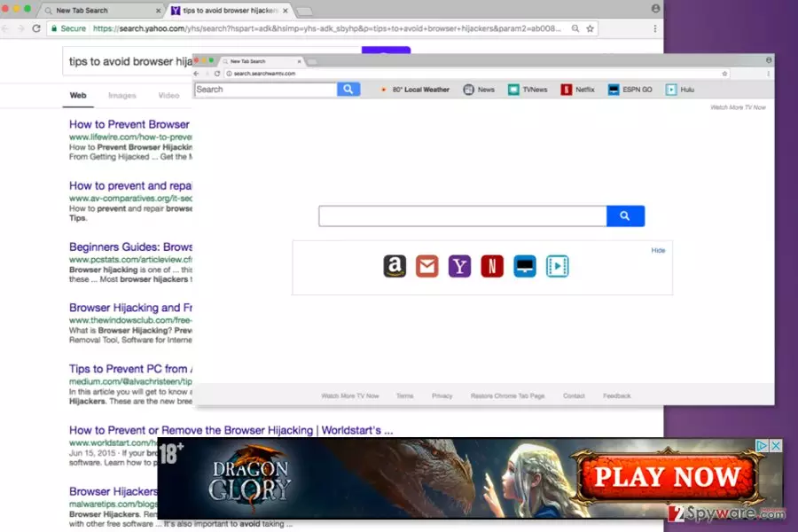The image size is (798, 532).
Task: Open the Amazon shortcut tile
Action: point(395,266)
